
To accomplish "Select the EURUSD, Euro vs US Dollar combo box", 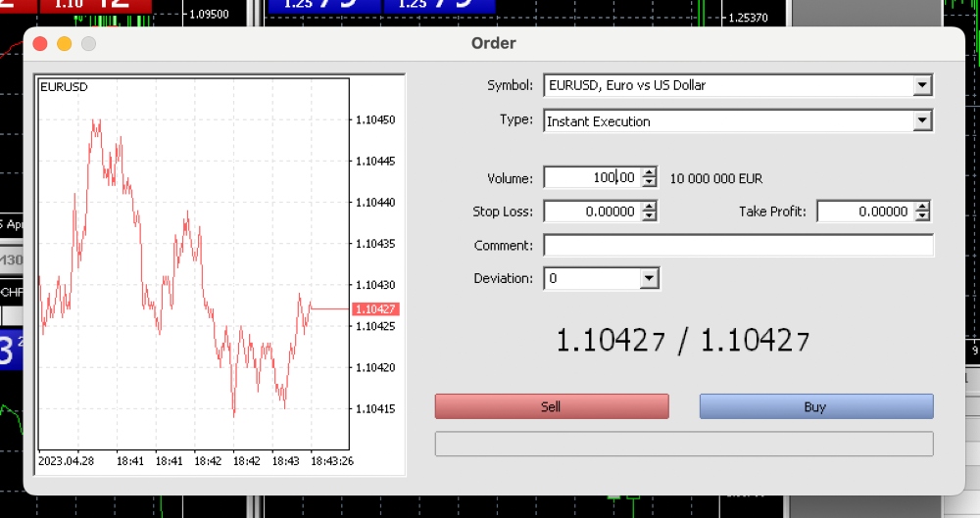I will point(738,85).
